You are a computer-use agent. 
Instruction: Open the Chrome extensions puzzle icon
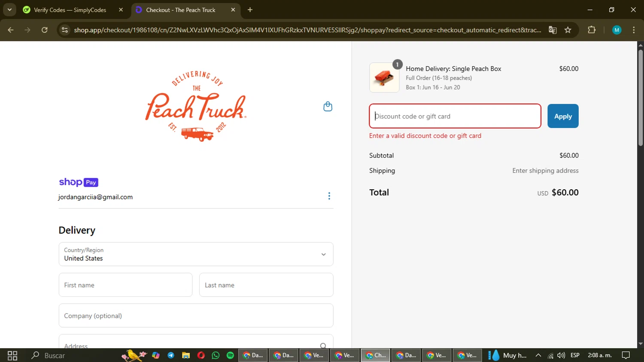click(x=592, y=30)
